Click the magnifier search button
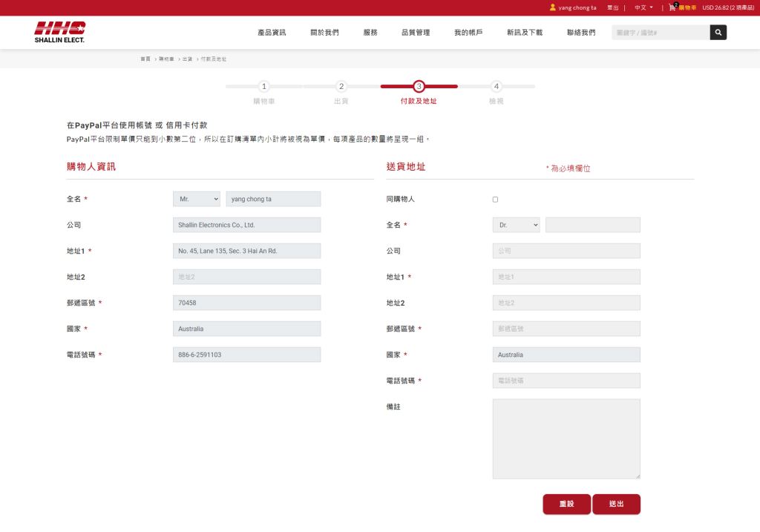Image resolution: width=760 pixels, height=532 pixels. click(x=718, y=33)
